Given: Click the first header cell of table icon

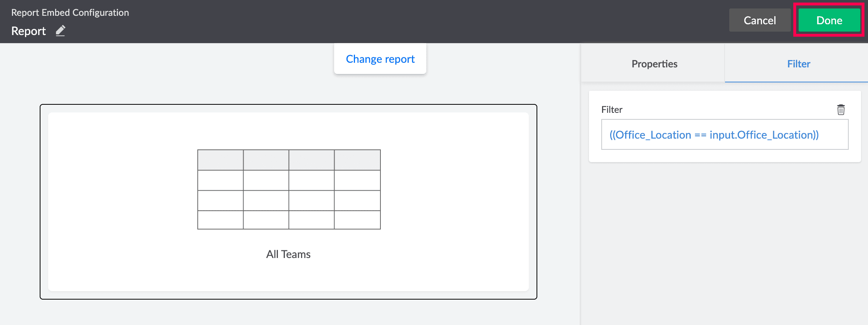Looking at the screenshot, I should pos(220,160).
